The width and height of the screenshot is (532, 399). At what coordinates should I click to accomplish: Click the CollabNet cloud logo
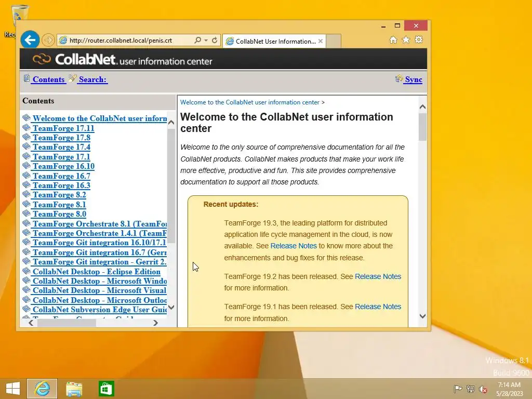coord(42,59)
